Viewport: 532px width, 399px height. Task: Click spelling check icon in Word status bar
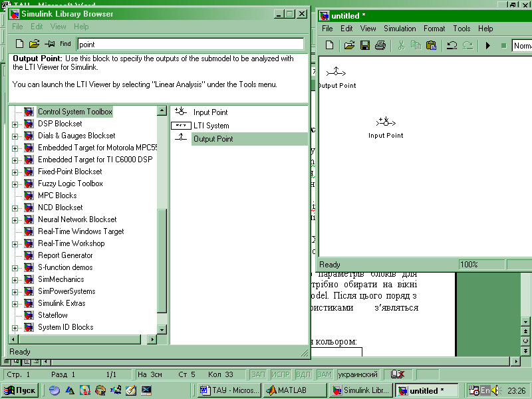397,374
